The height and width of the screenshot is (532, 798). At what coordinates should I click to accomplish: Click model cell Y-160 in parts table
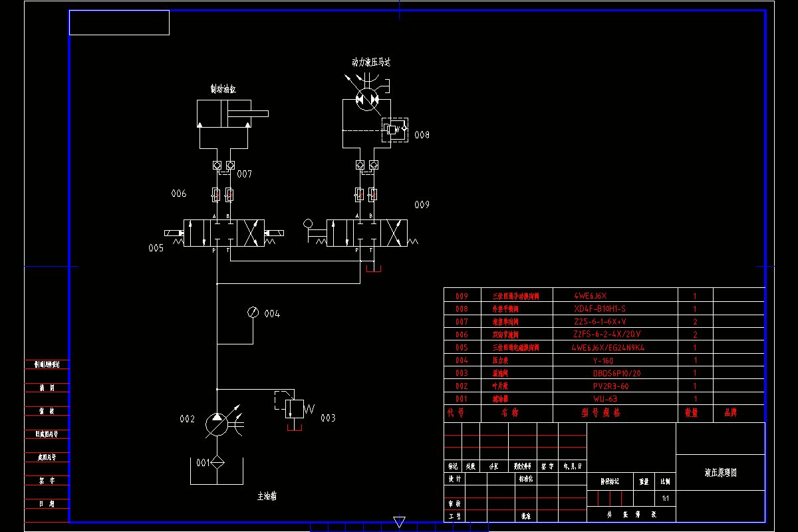[603, 360]
